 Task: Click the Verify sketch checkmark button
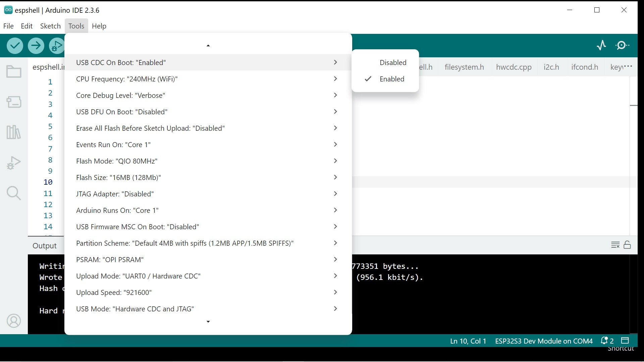point(15,46)
